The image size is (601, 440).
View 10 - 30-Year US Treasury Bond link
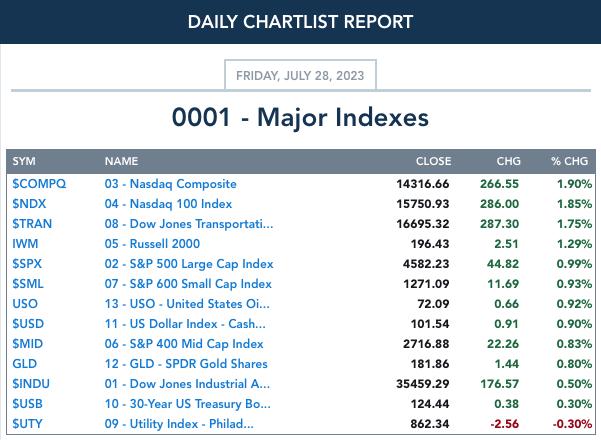187,404
